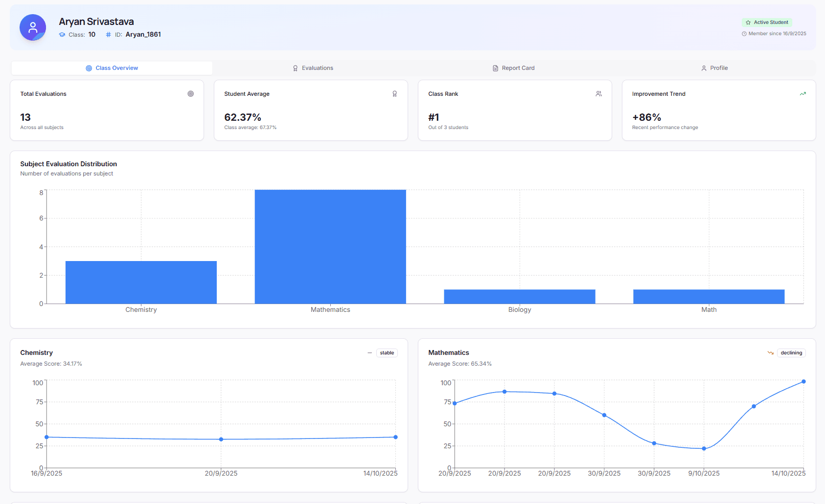825x504 pixels.
Task: Click the total evaluations value 13
Action: pyautogui.click(x=25, y=117)
